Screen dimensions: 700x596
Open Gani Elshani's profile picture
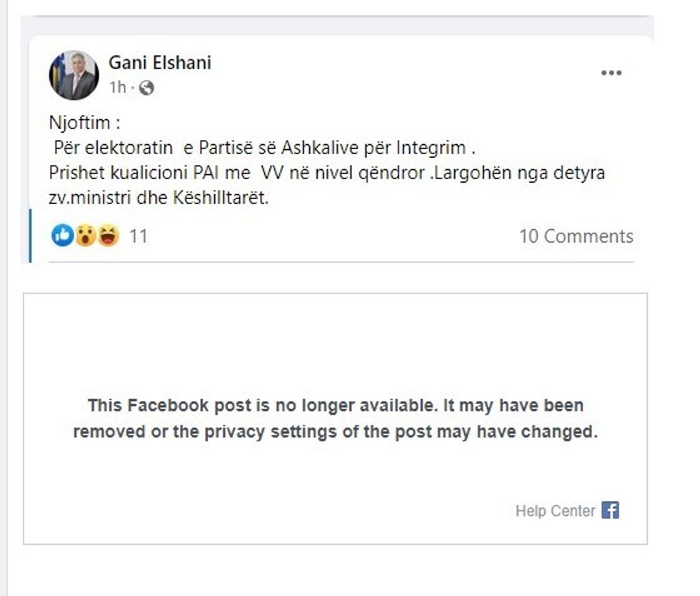74,75
